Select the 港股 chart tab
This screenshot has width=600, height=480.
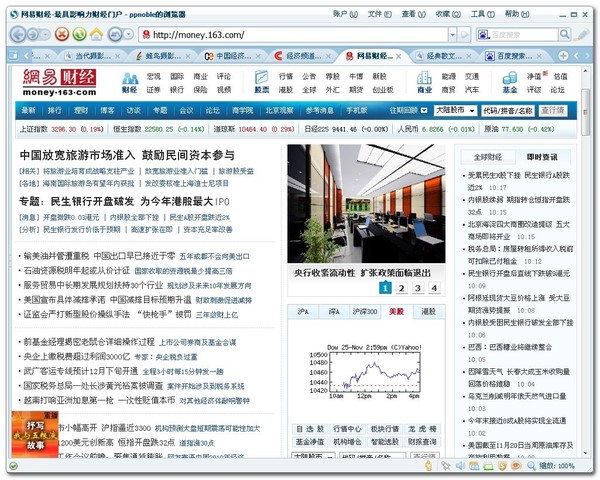point(429,312)
